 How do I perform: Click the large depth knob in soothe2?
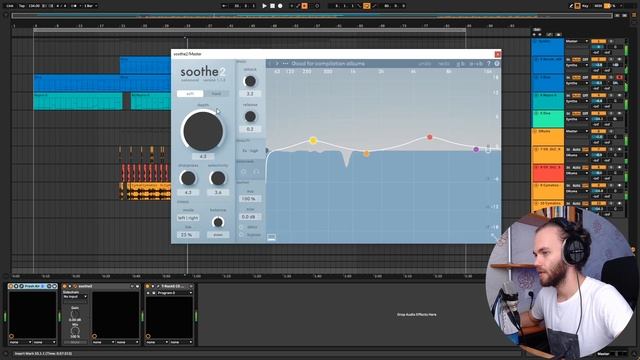(203, 131)
